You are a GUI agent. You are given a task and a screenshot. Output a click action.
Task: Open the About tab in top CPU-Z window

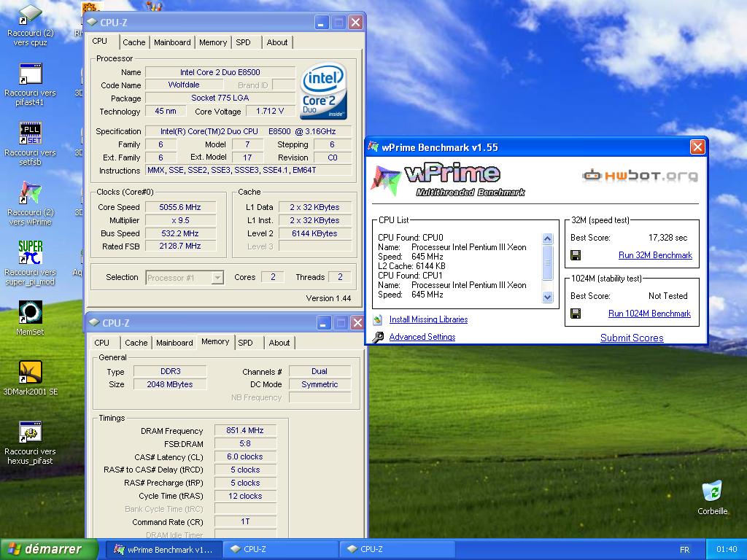point(276,42)
